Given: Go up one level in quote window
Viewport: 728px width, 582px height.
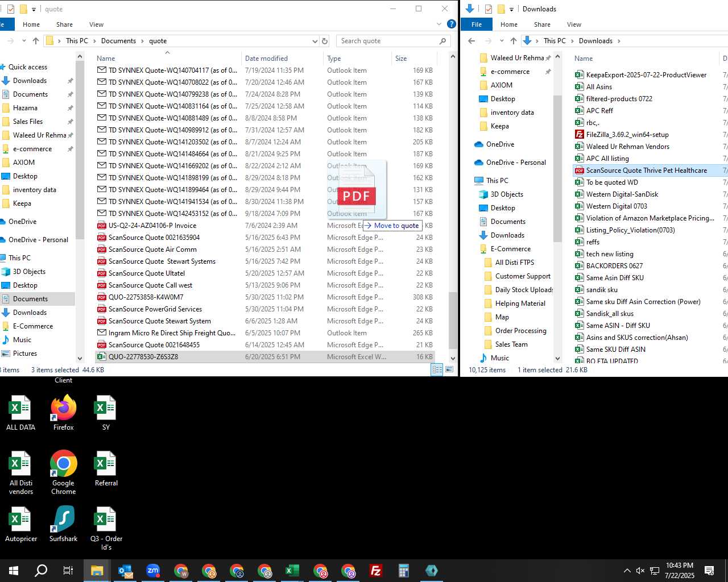Looking at the screenshot, I should click(36, 41).
